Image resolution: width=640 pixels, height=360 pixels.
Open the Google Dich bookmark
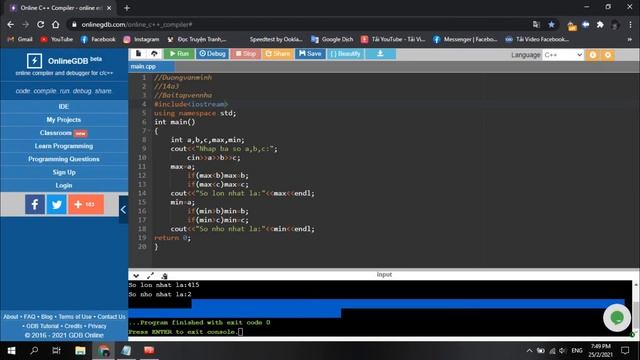click(x=332, y=39)
